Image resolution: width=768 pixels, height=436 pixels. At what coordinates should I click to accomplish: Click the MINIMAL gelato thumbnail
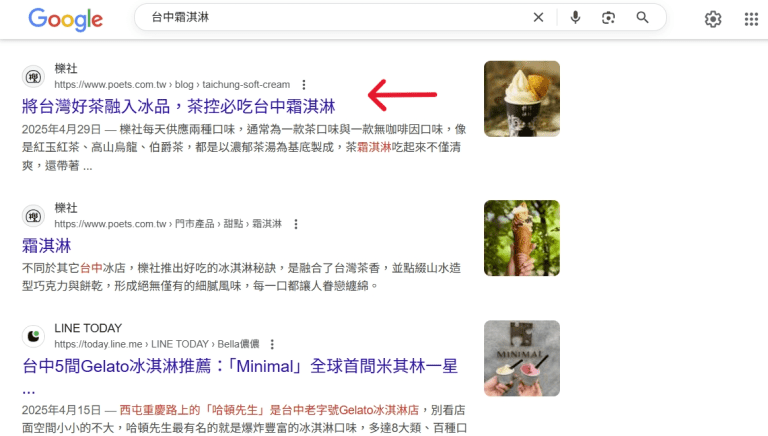pyautogui.click(x=522, y=358)
